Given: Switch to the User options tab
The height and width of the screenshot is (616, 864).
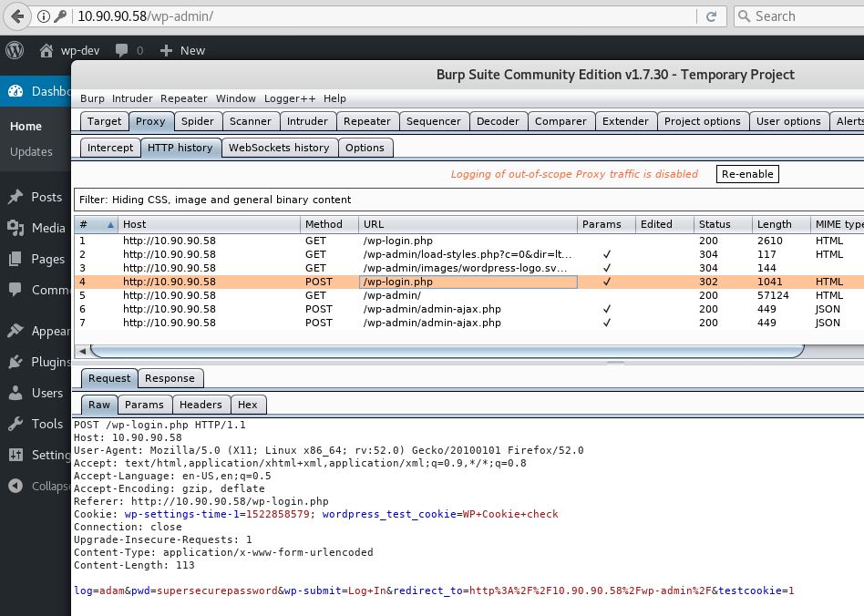Looking at the screenshot, I should point(788,121).
